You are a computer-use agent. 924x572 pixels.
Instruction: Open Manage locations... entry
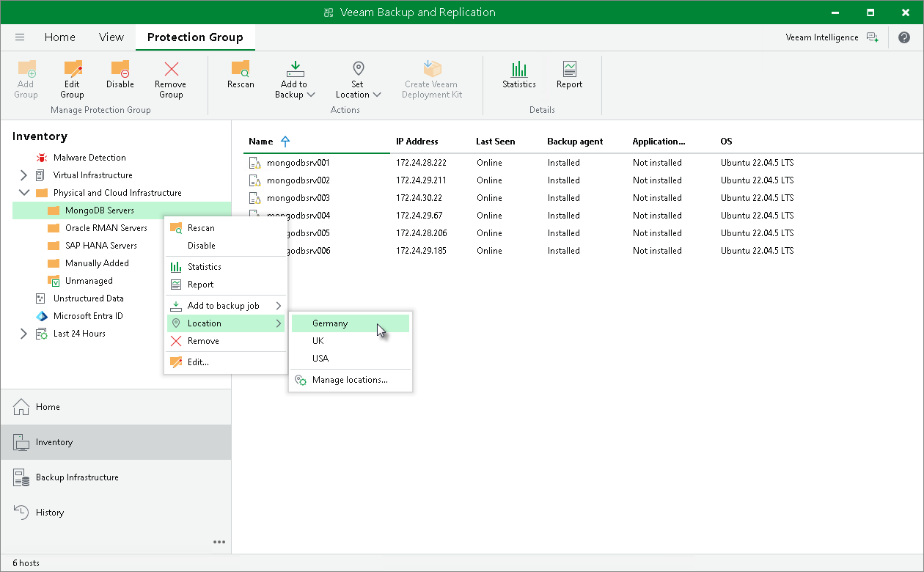[351, 380]
